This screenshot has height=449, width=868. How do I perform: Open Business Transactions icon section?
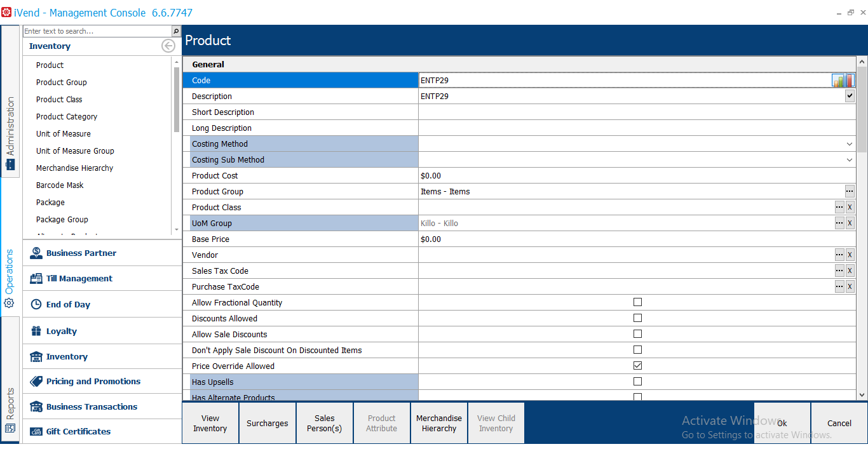tap(36, 406)
